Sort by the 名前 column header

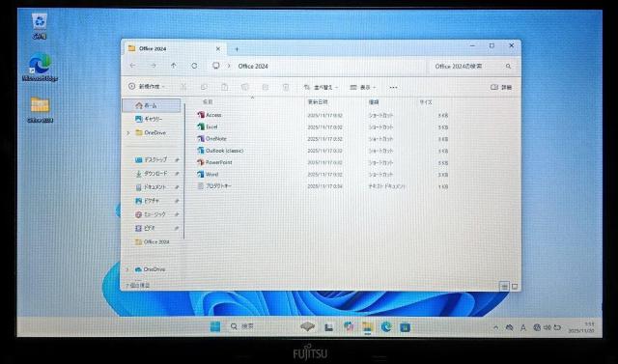pyautogui.click(x=208, y=102)
